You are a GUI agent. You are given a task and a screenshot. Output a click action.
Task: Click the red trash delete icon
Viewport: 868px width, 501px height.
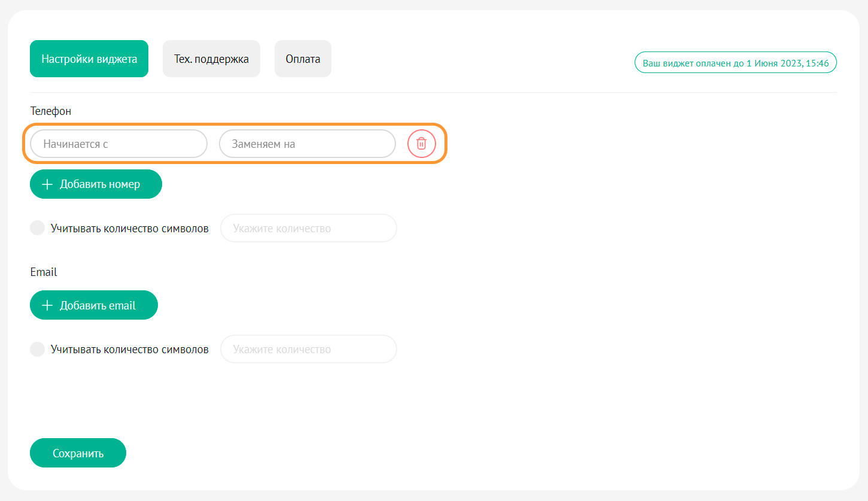tap(422, 144)
